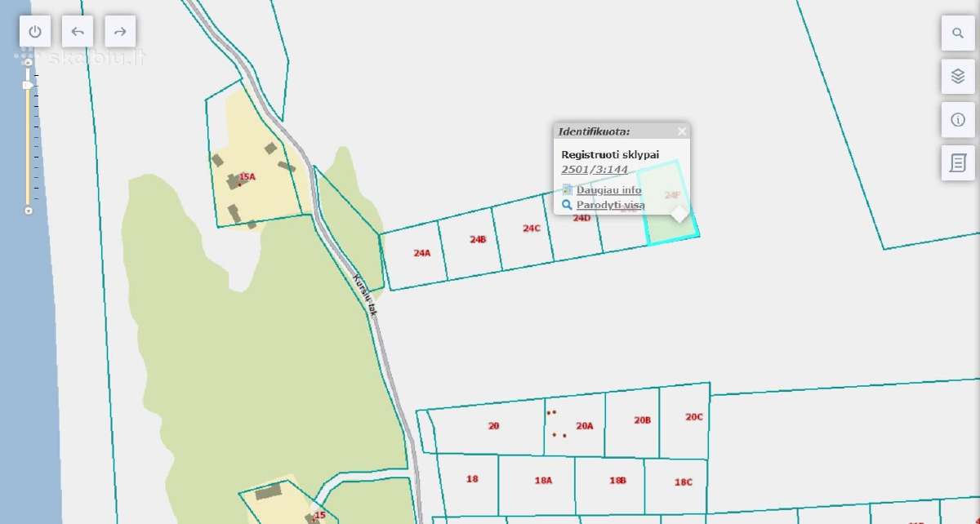Open the map layers panel

click(x=958, y=77)
